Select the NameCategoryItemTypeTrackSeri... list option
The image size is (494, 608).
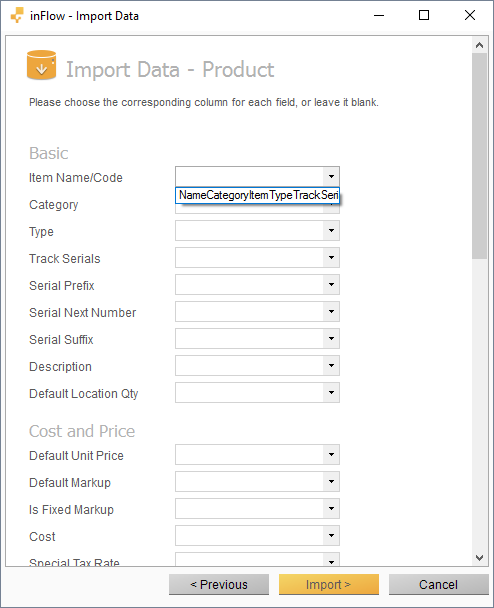[x=257, y=195]
